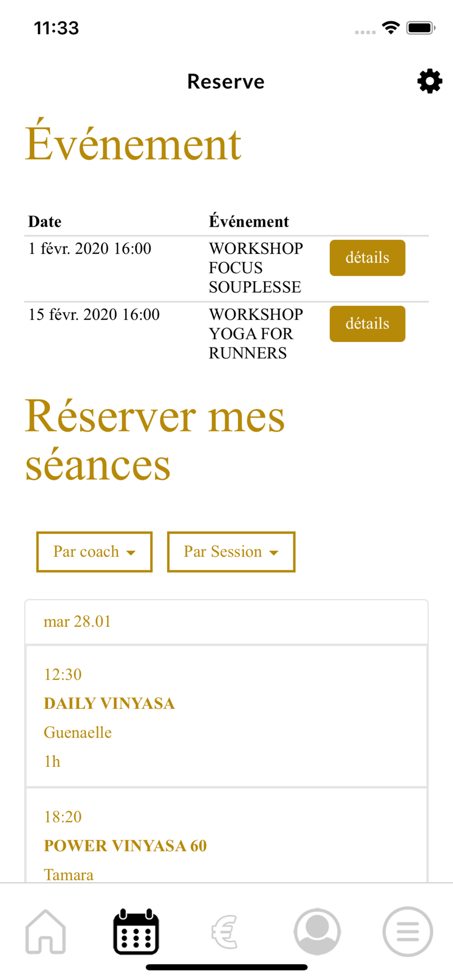Tap coach name Guenaelle
The width and height of the screenshot is (453, 980).
click(78, 733)
